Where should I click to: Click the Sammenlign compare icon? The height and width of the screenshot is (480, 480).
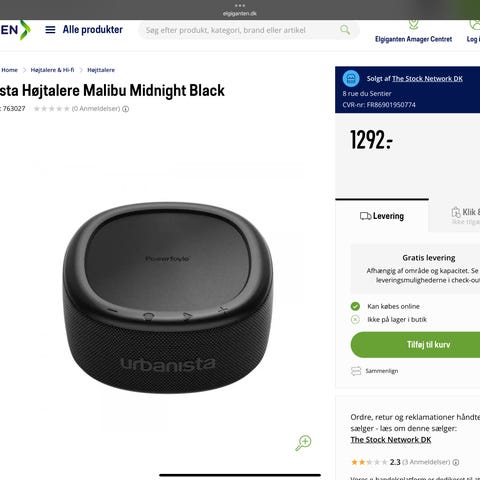[356, 371]
